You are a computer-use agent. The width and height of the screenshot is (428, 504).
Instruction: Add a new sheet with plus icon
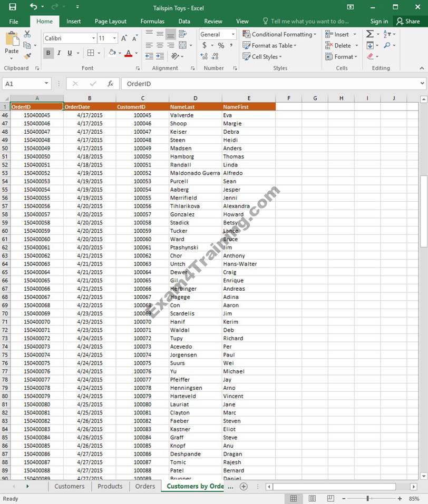coord(244,486)
